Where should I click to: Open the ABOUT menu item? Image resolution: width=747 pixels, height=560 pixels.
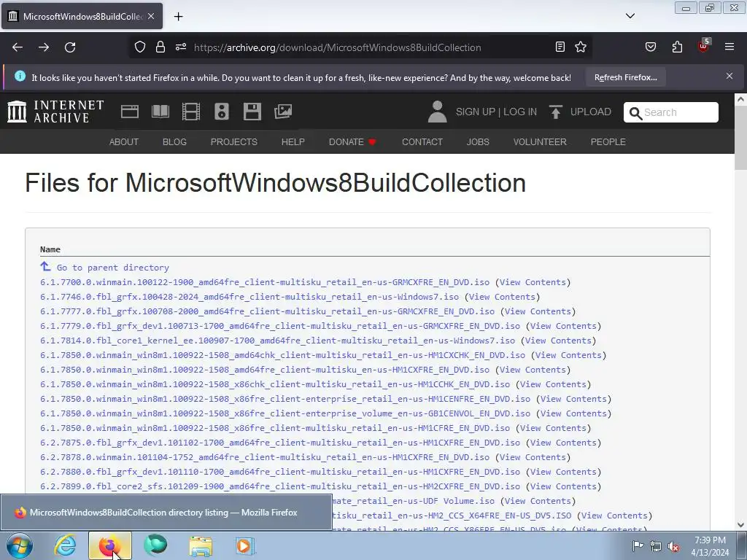click(x=124, y=142)
